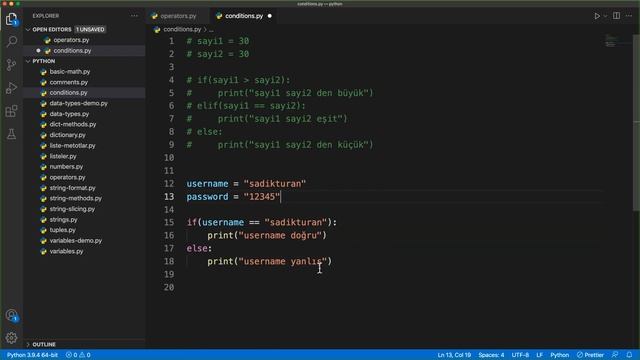Click unsaved dot on conditions.py tab
The height and width of the screenshot is (360, 640).
269,16
